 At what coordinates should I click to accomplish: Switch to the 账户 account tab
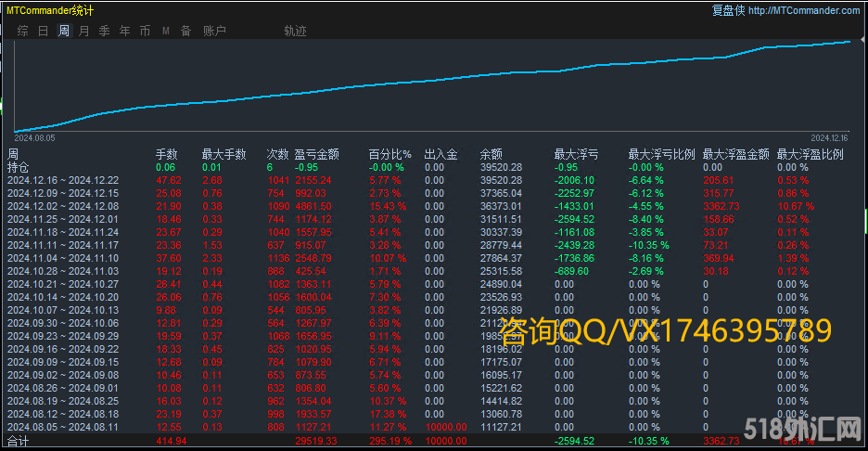pos(214,31)
